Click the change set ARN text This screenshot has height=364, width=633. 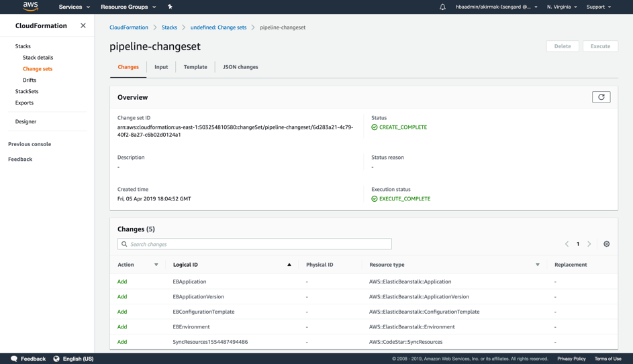(x=236, y=131)
